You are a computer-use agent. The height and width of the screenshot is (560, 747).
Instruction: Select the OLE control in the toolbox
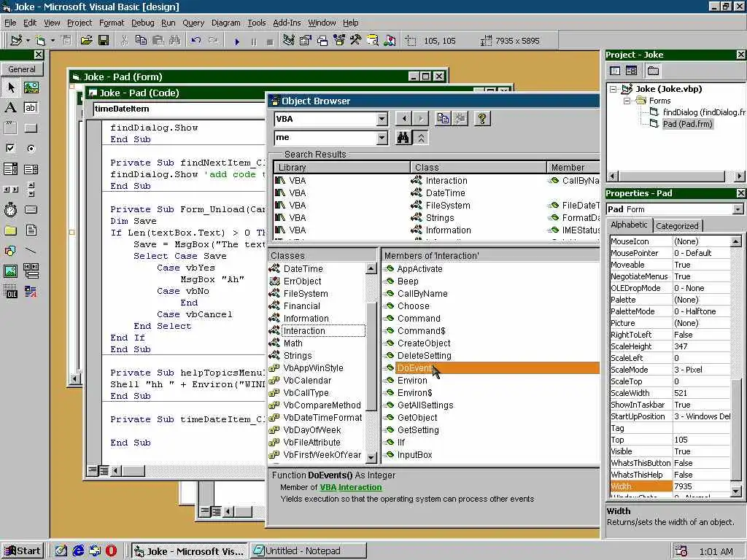click(x=10, y=292)
